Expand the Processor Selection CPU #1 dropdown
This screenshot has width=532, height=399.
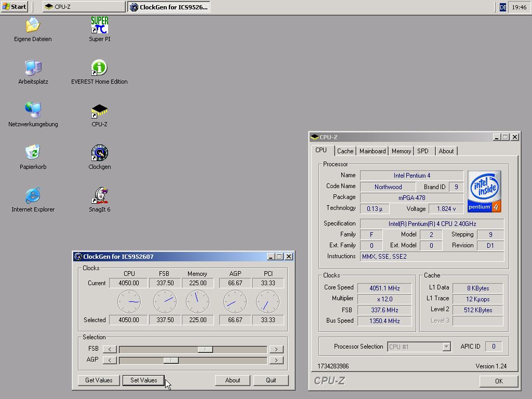coord(446,347)
